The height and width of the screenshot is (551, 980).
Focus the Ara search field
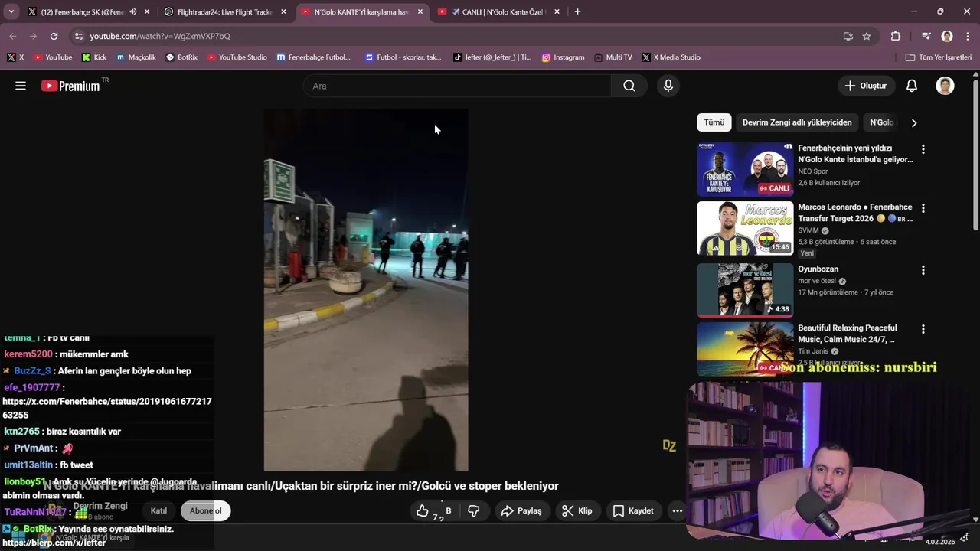tap(457, 86)
